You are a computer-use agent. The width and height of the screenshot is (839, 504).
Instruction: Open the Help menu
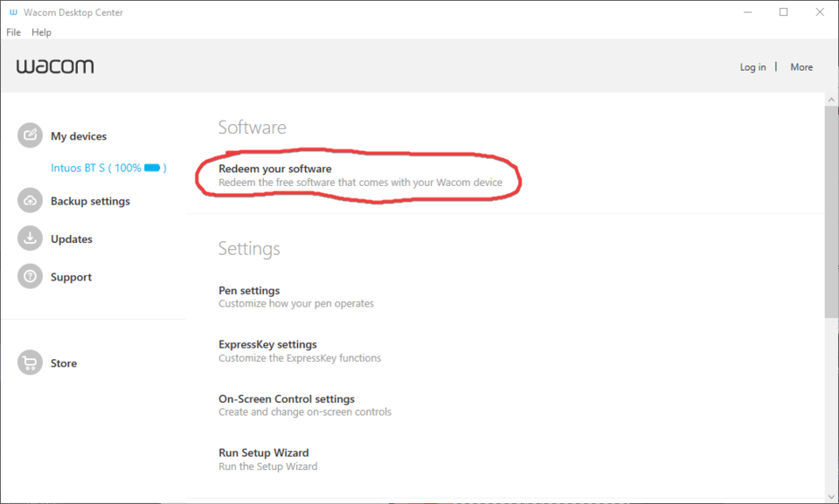(41, 32)
